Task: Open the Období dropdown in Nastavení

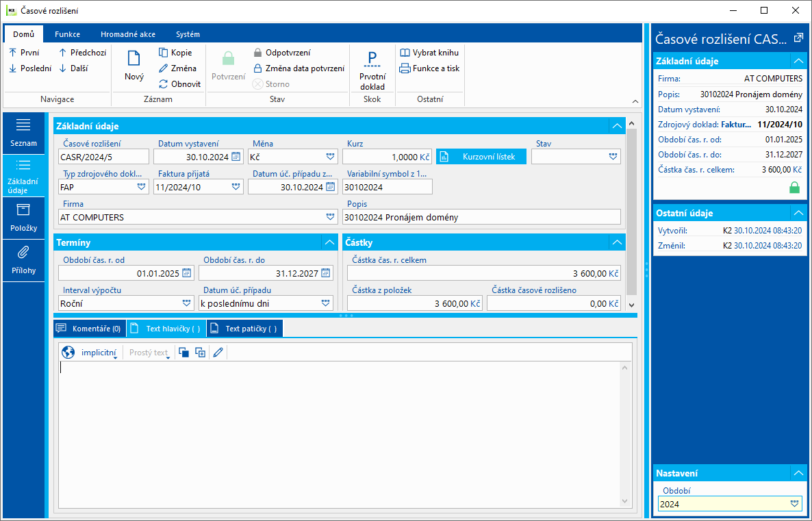Action: [x=794, y=503]
